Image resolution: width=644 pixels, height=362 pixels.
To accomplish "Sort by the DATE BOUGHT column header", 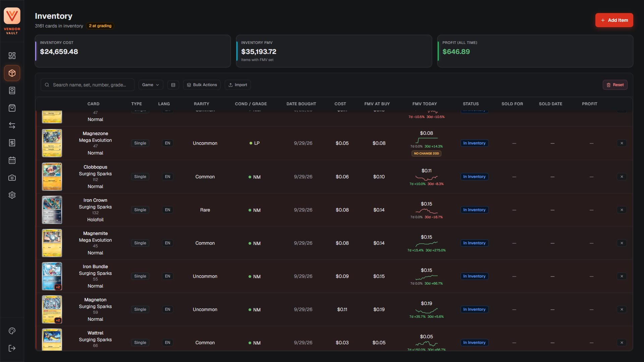I will (301, 104).
